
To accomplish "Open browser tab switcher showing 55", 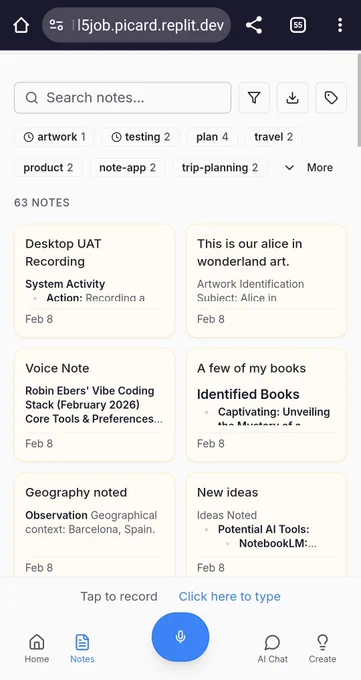I will tap(298, 25).
